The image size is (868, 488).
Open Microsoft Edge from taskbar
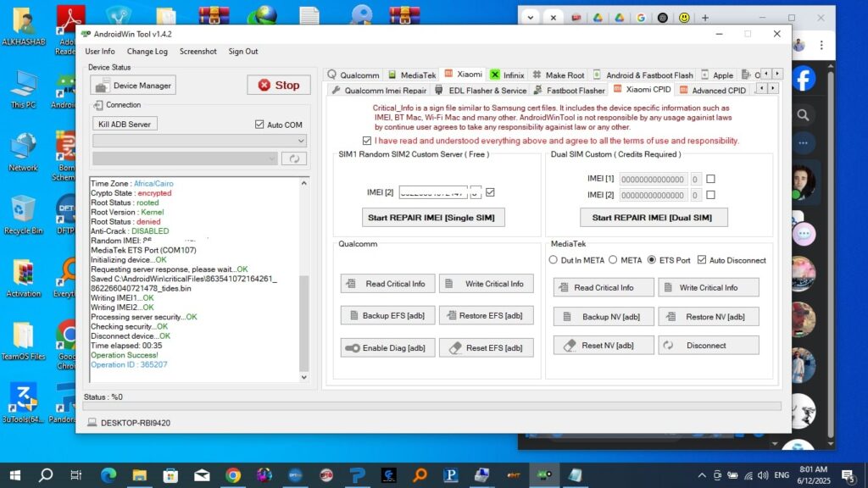tap(108, 475)
